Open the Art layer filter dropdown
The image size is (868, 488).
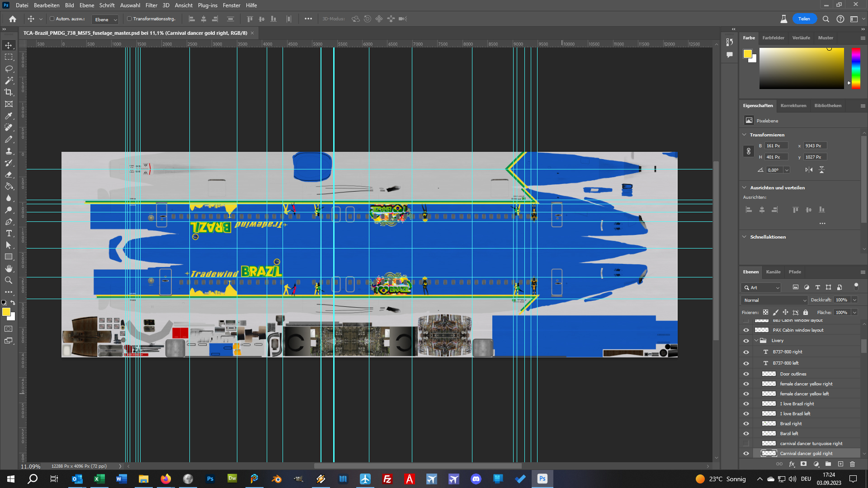pos(761,287)
